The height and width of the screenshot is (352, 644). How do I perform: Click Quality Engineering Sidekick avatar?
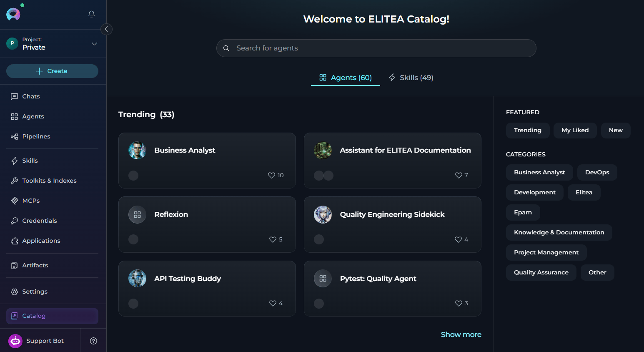click(323, 214)
